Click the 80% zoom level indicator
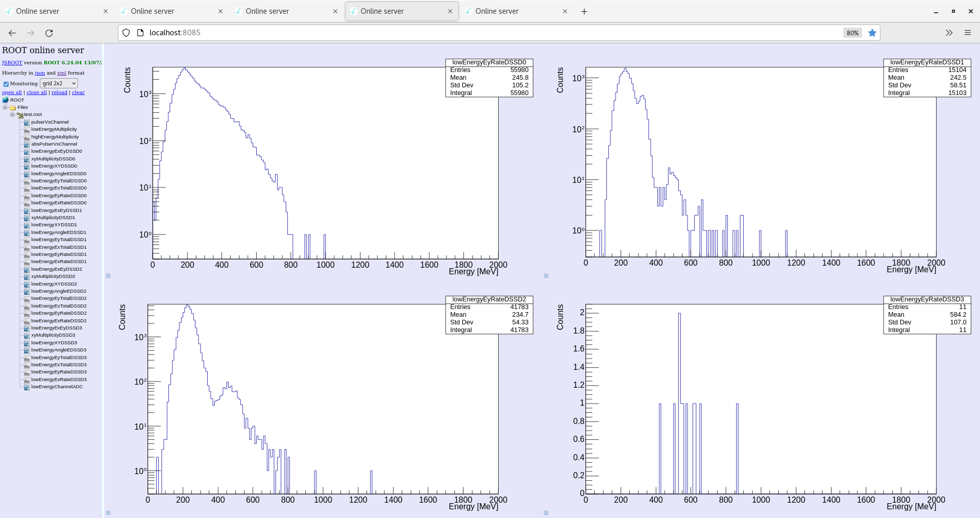Screen dimensions: 980x518 click(x=852, y=33)
